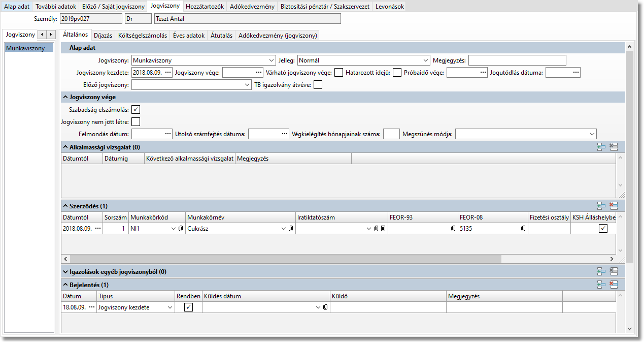
Task: Open date picker for Jogviszony kezdete
Action: [168, 72]
